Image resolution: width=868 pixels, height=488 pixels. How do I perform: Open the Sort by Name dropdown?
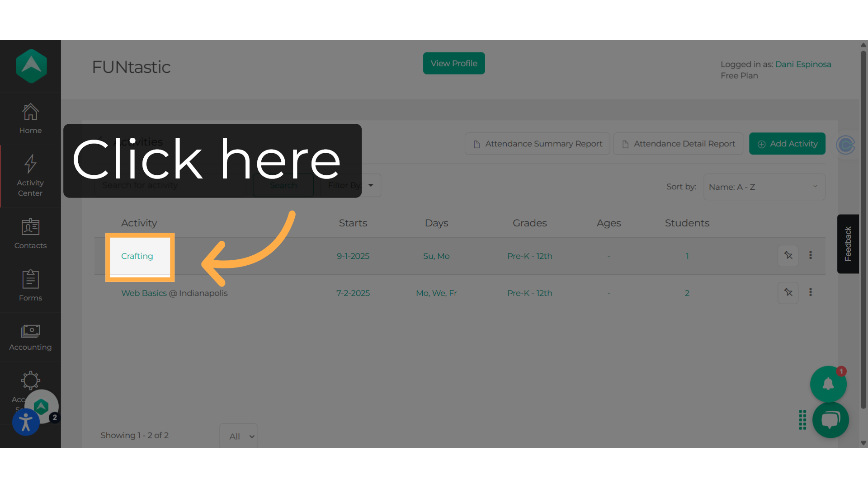[x=764, y=187]
